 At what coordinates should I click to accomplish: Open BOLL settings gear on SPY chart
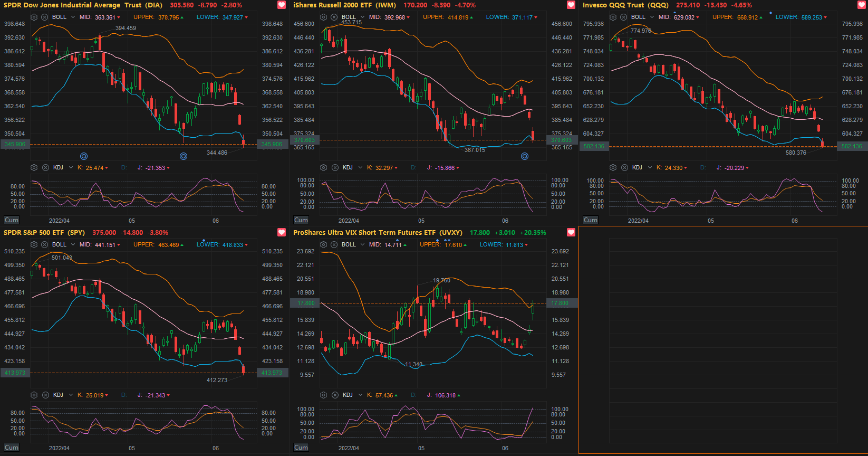(34, 244)
